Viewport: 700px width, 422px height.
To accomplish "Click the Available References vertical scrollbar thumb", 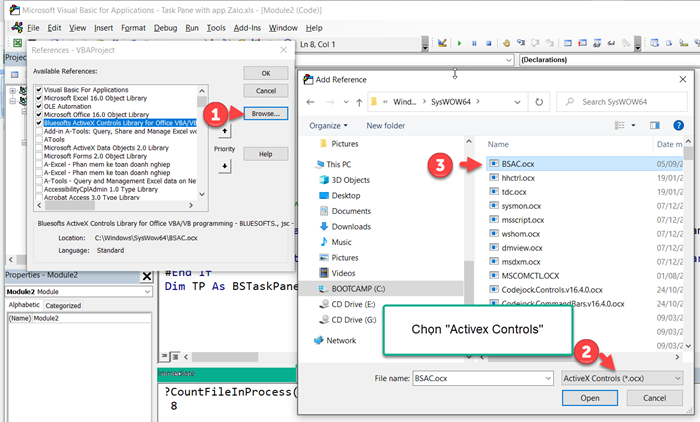I will [x=202, y=101].
